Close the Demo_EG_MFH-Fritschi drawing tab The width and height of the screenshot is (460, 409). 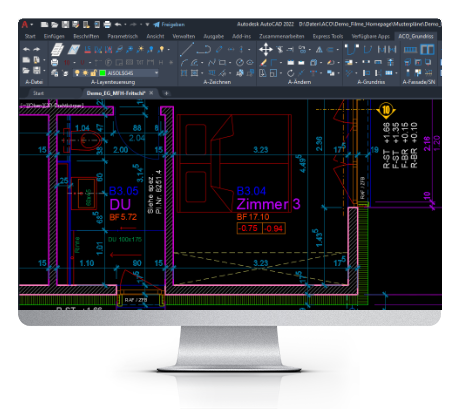[x=151, y=93]
